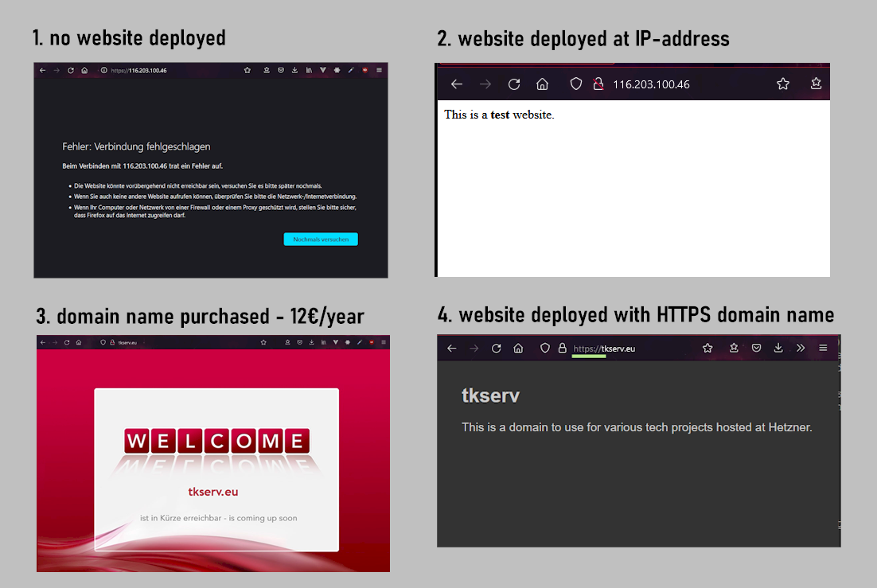Click back arrow in the test website browser
Viewport: 877px width, 588px height.
point(456,84)
